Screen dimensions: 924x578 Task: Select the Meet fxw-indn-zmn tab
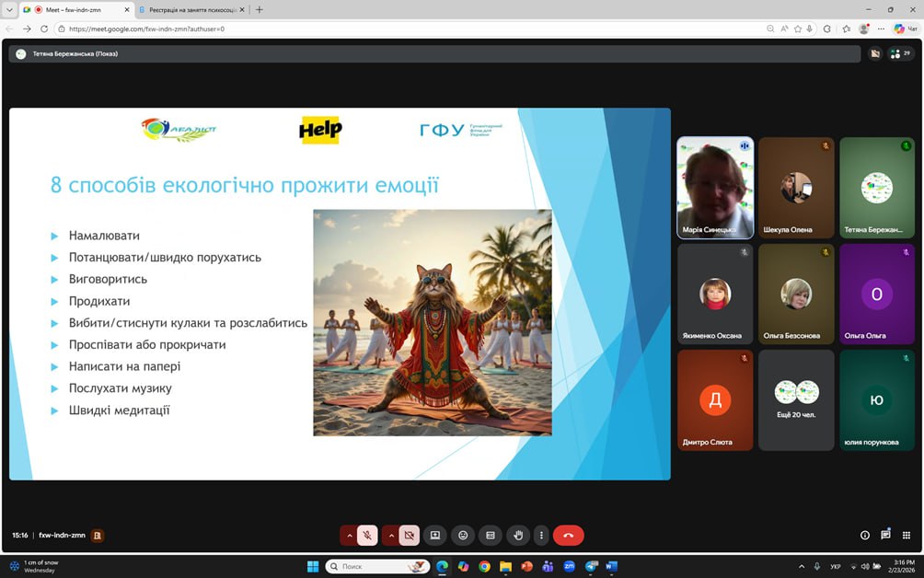click(x=78, y=9)
